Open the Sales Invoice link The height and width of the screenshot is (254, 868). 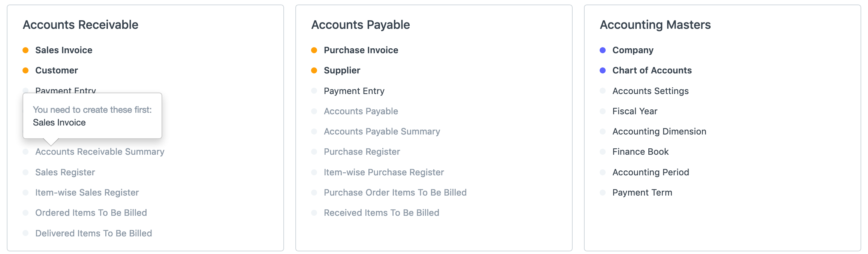click(x=64, y=50)
